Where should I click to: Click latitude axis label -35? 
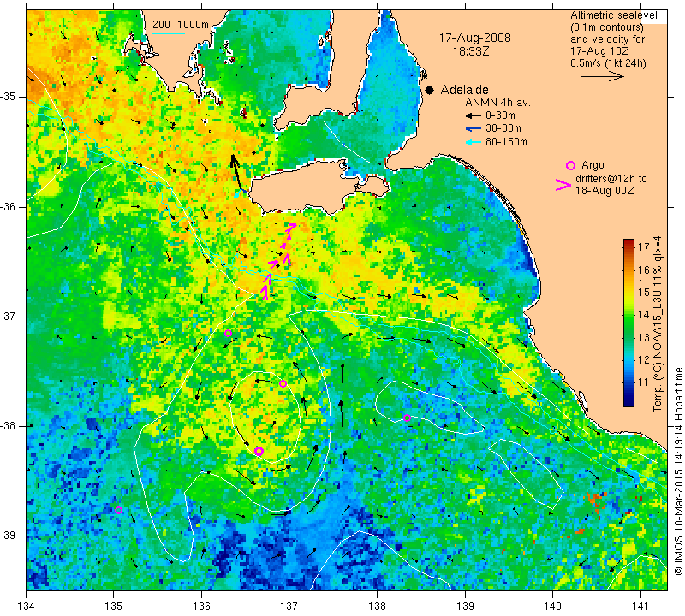click(9, 97)
